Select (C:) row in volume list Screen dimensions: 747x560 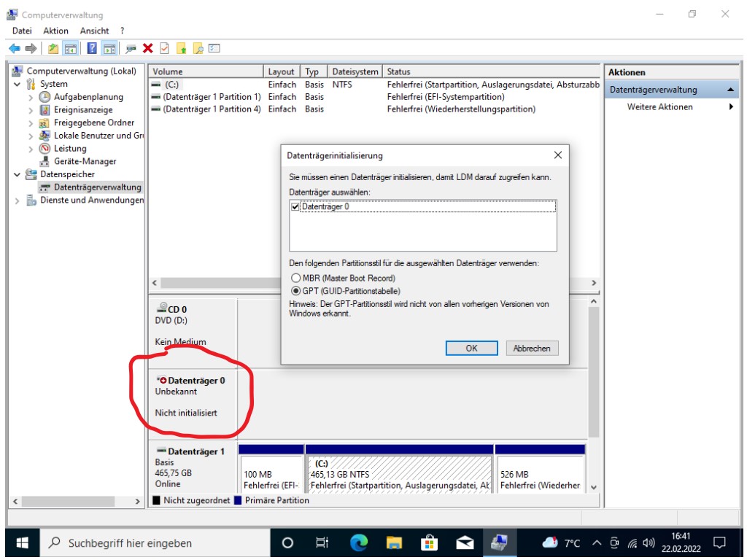(x=374, y=85)
